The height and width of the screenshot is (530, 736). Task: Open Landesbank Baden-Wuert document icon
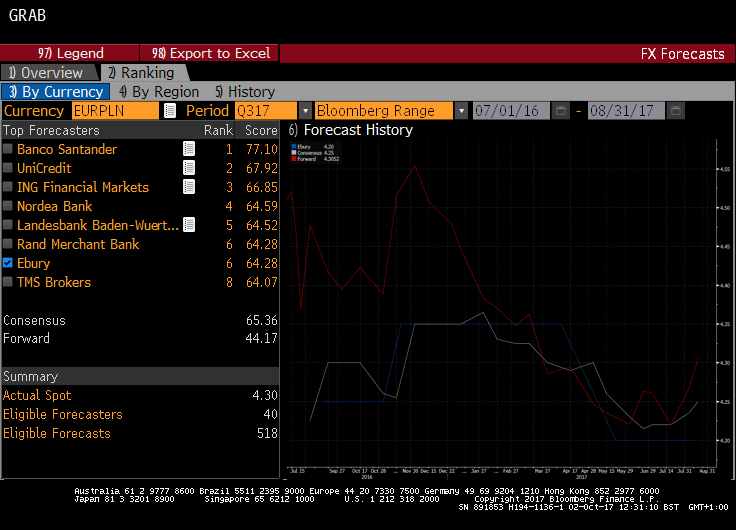(189, 225)
